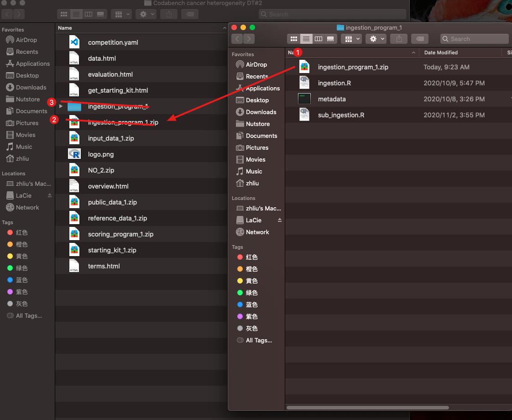This screenshot has width=512, height=420.
Task: Eject the LaCie drive in front sidebar
Action: (x=279, y=220)
